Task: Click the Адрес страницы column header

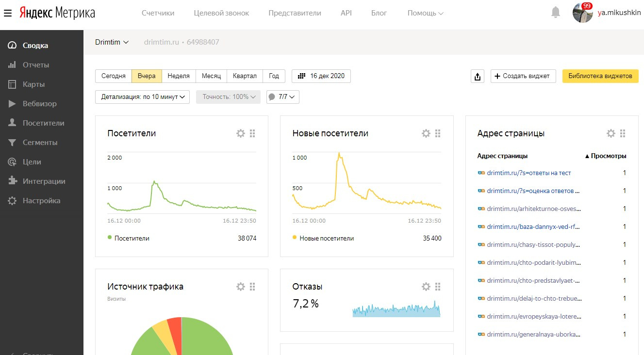Action: click(502, 156)
